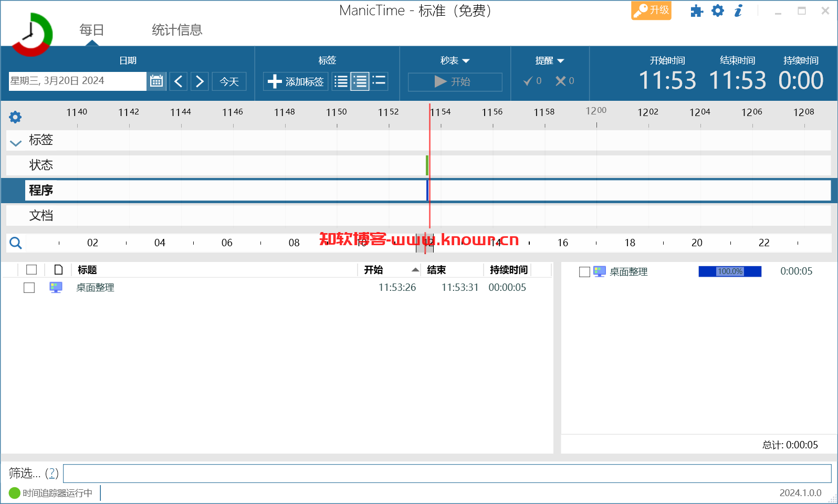Open the 提醒 reminder dropdown

click(x=549, y=61)
